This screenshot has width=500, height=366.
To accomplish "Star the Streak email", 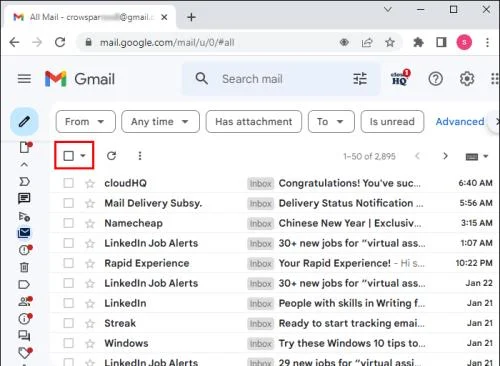I will point(90,323).
